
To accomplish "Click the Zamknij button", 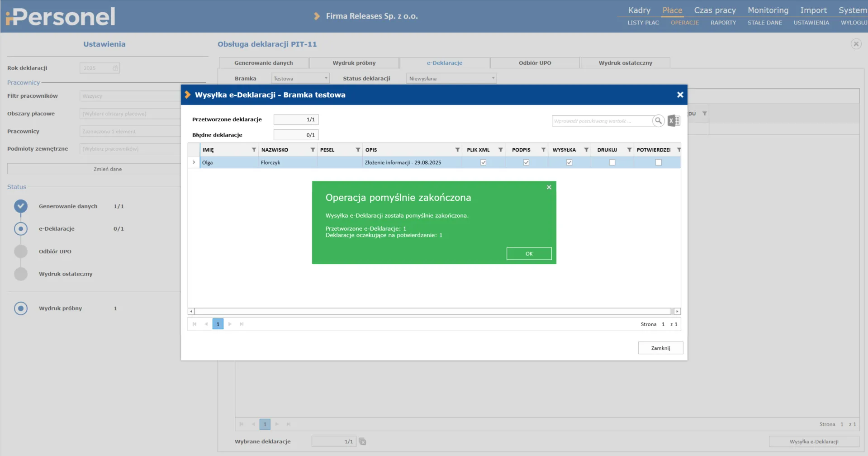I will [x=660, y=348].
